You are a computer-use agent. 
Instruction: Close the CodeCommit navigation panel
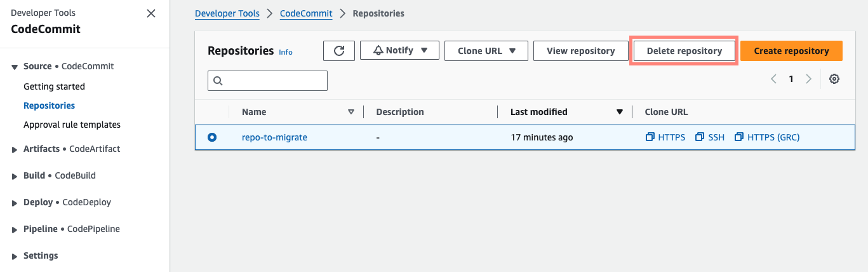coord(151,13)
